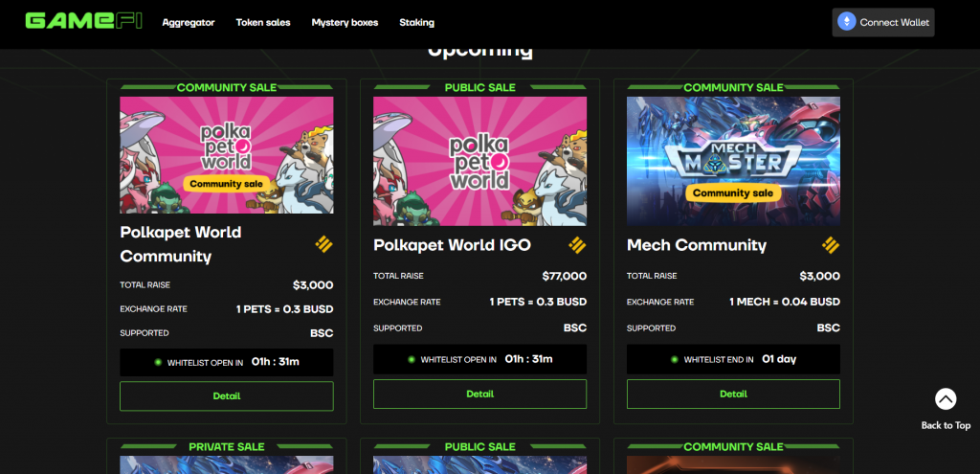Click Community Sale label above Polkapet World Community
This screenshot has width=980, height=474.
click(226, 87)
